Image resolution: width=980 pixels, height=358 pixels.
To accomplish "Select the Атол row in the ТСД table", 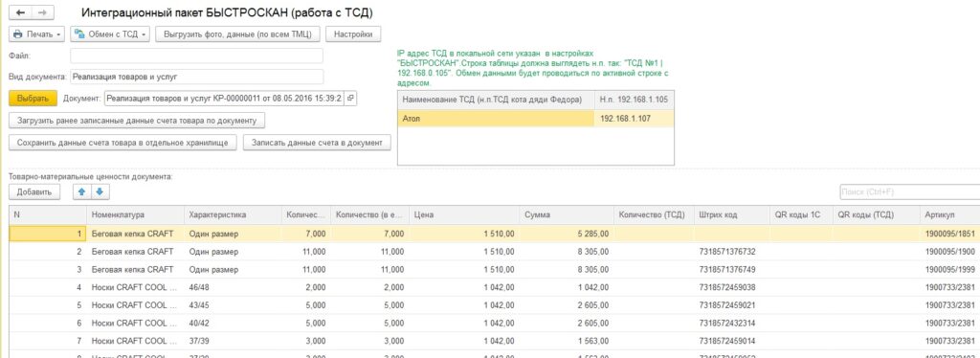I will coord(536,118).
